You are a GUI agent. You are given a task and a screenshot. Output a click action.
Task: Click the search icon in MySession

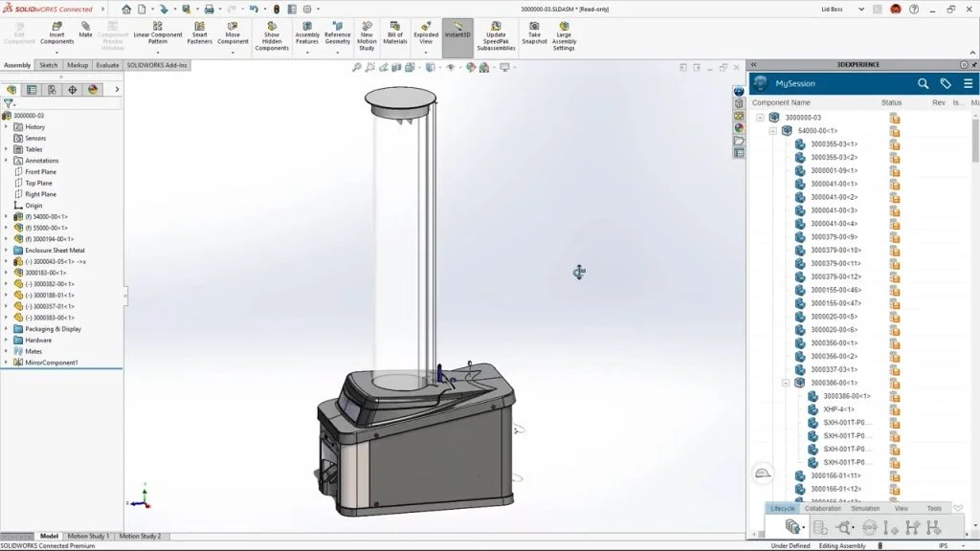923,83
